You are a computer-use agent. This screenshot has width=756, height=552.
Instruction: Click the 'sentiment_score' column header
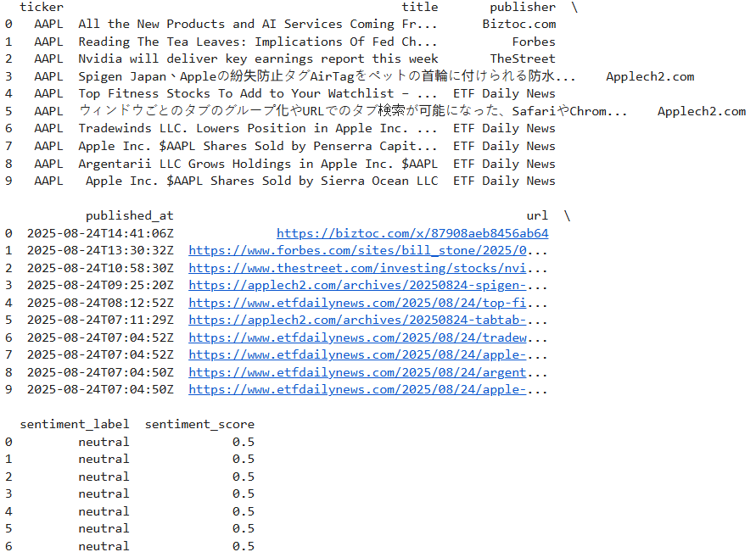click(199, 424)
